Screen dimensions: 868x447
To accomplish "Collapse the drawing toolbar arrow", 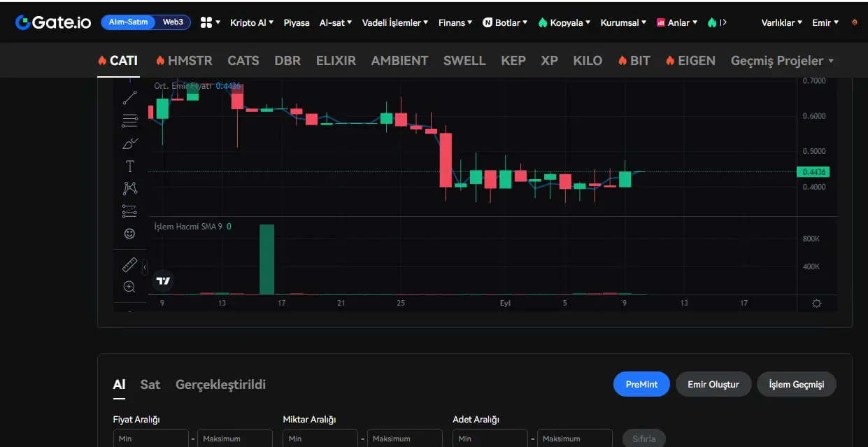I will tap(145, 267).
